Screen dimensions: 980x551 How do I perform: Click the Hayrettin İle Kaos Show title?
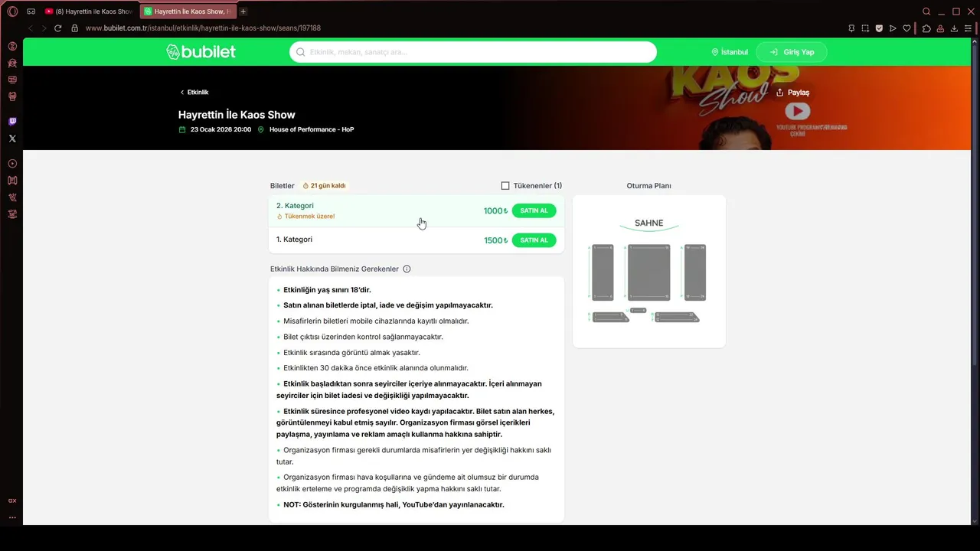[237, 115]
